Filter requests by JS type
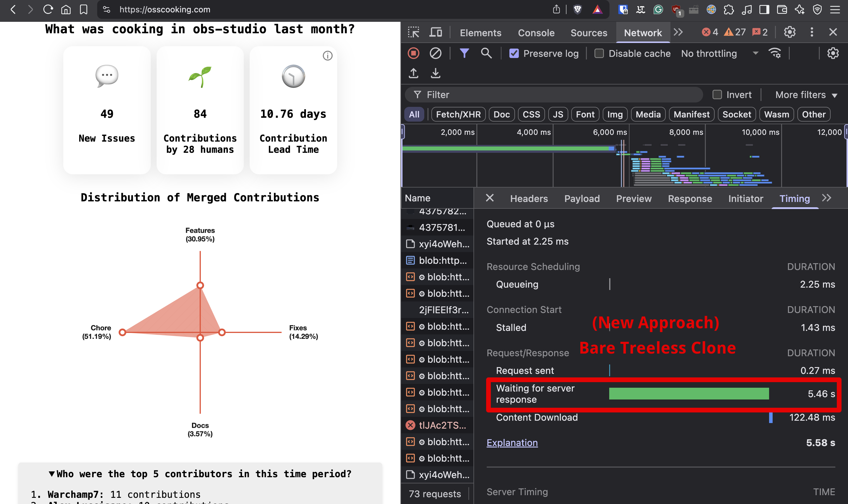Image resolution: width=848 pixels, height=504 pixels. tap(558, 115)
